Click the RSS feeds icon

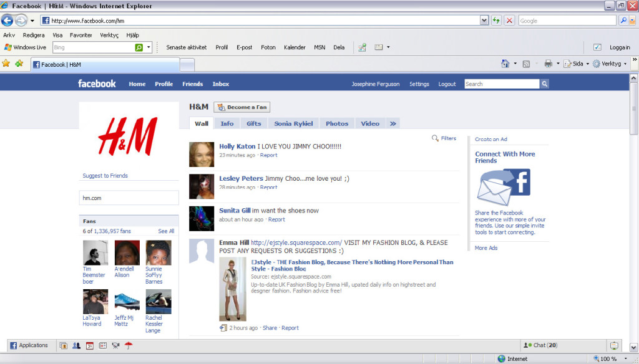[526, 64]
